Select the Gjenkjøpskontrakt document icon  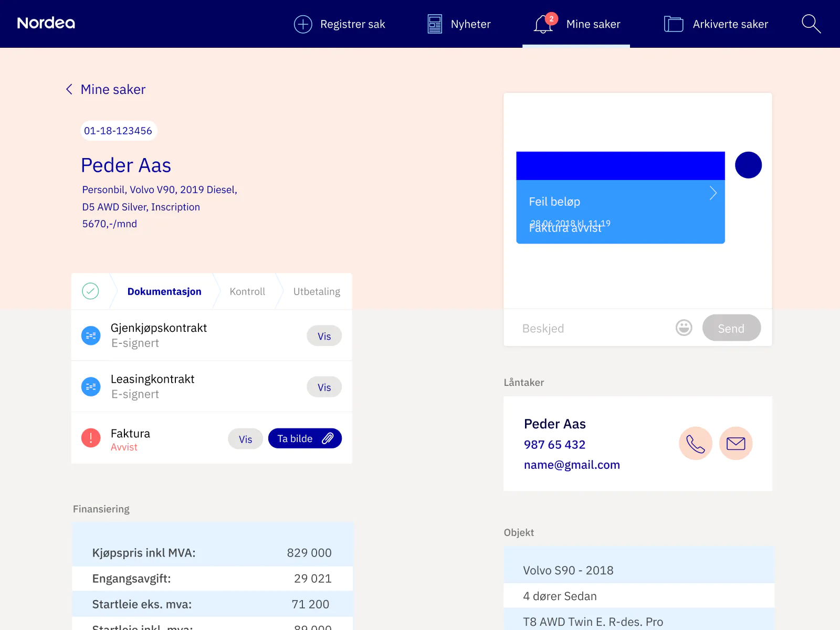[x=91, y=335]
